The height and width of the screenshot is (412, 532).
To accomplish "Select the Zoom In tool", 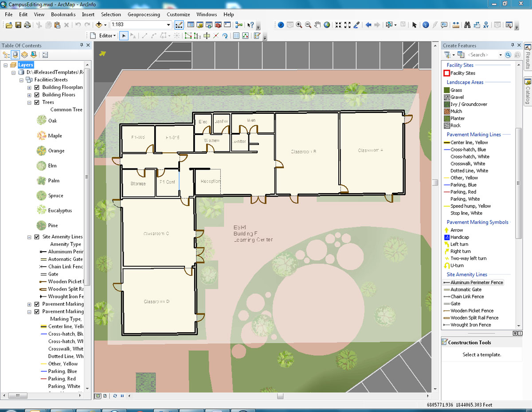I will coord(299,25).
